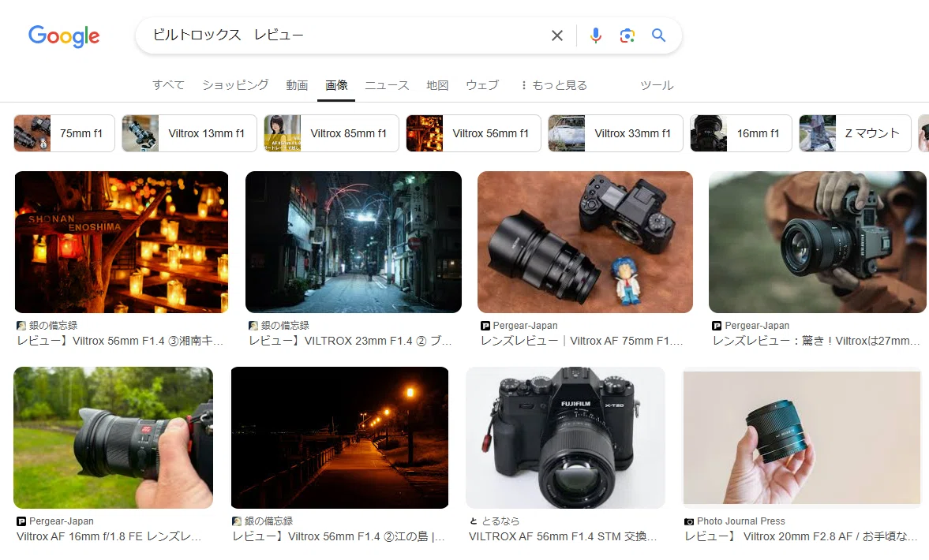Viewport: 929px width, 560px height.
Task: Select the 画像 tab
Action: point(336,85)
